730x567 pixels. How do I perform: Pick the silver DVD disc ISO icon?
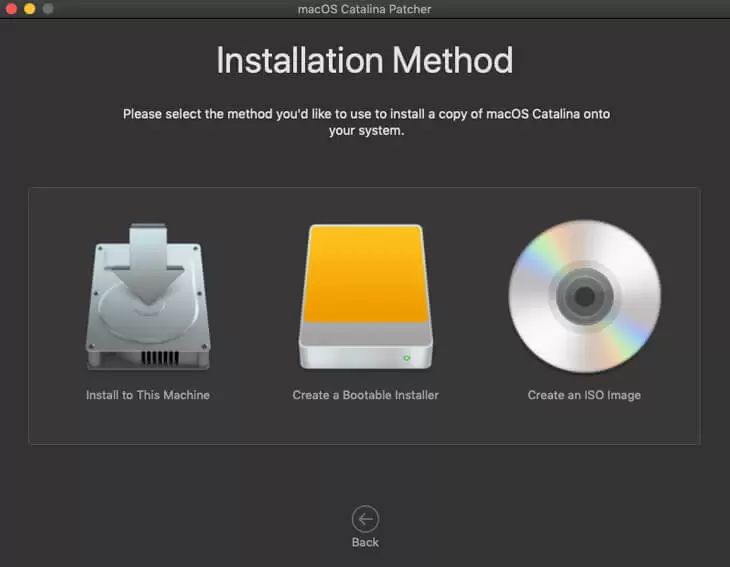click(584, 296)
